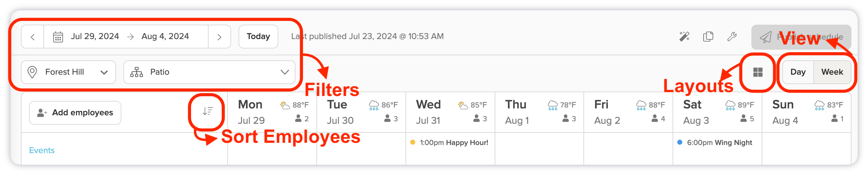Open the wrench tools icon

[732, 36]
